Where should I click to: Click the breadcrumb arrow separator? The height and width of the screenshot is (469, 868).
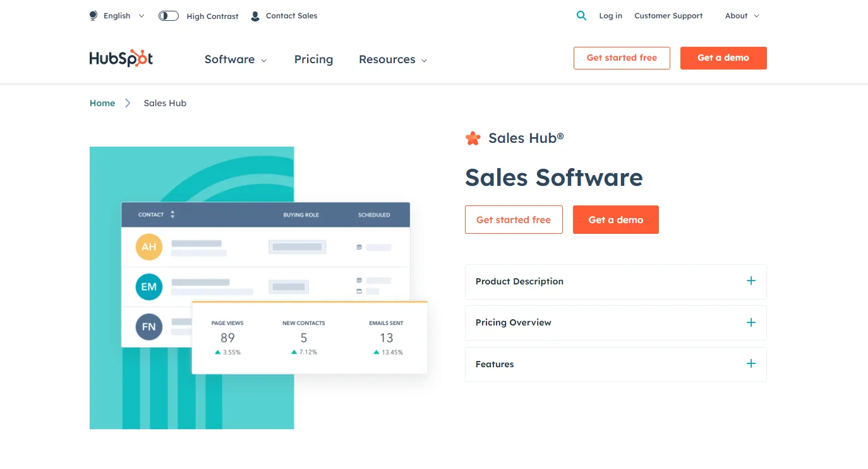click(x=128, y=103)
